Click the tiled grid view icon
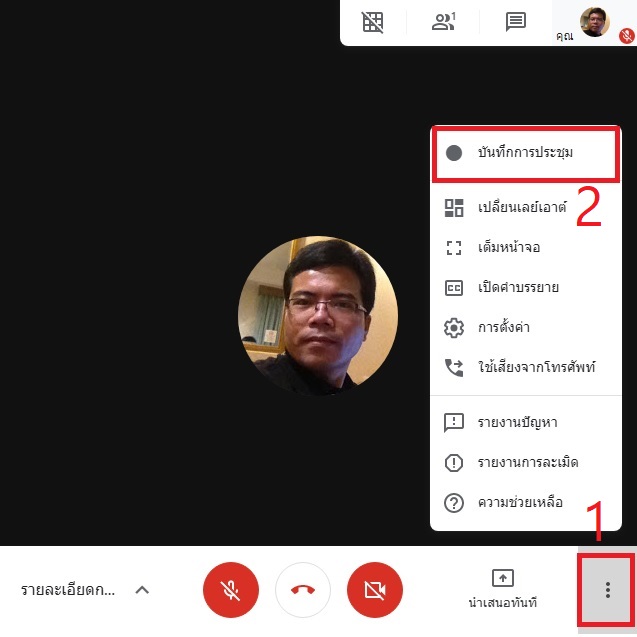 (x=372, y=22)
